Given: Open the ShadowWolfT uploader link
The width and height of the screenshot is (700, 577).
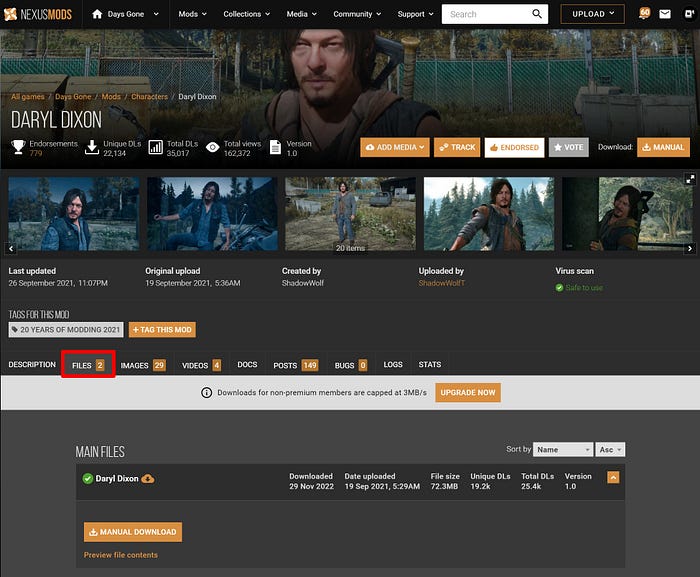Looking at the screenshot, I should pyautogui.click(x=442, y=283).
